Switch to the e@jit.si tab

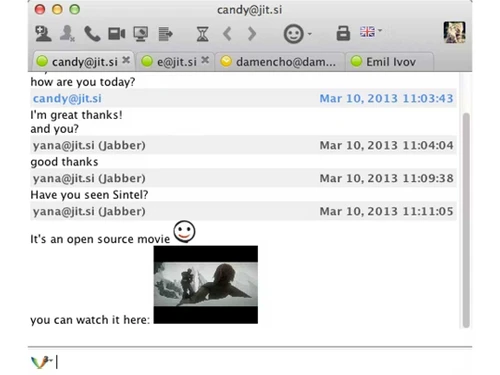(x=175, y=62)
